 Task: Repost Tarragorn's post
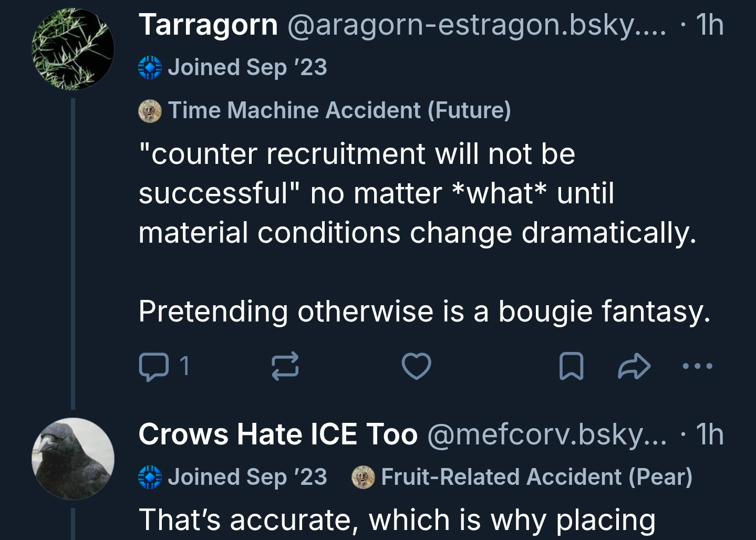tap(285, 366)
